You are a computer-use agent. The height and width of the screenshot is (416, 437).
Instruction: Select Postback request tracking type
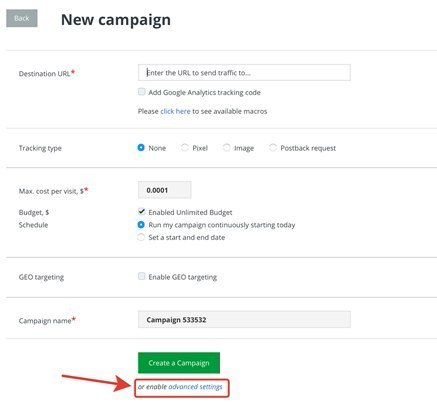(273, 147)
